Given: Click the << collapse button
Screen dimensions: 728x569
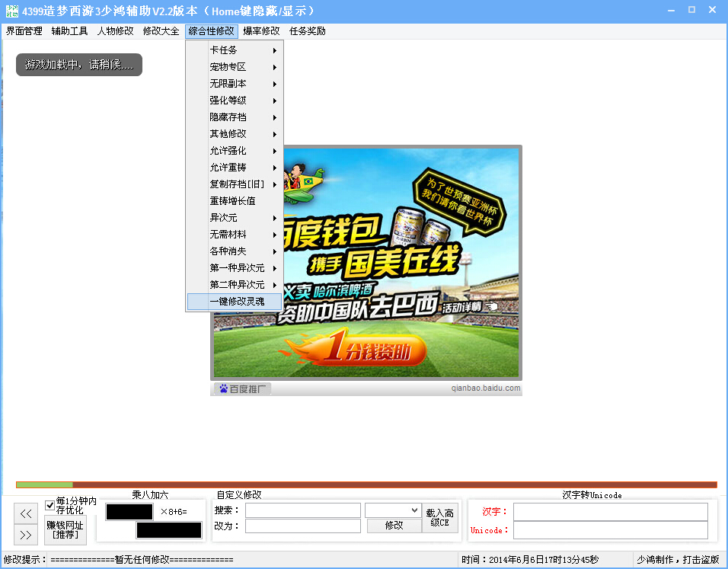Looking at the screenshot, I should (26, 513).
